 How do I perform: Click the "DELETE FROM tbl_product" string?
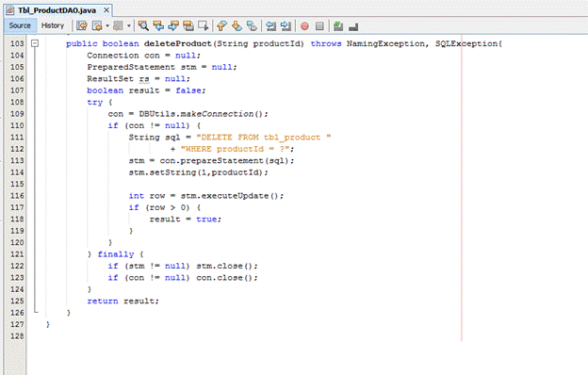264,138
